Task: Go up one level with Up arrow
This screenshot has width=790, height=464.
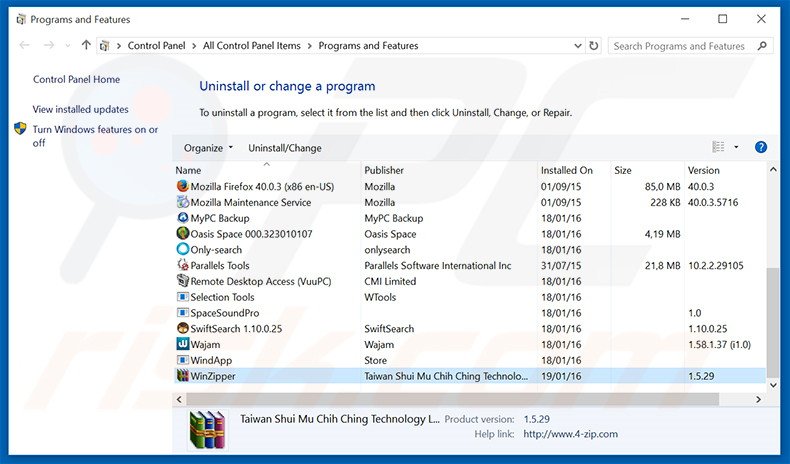Action: pos(86,45)
